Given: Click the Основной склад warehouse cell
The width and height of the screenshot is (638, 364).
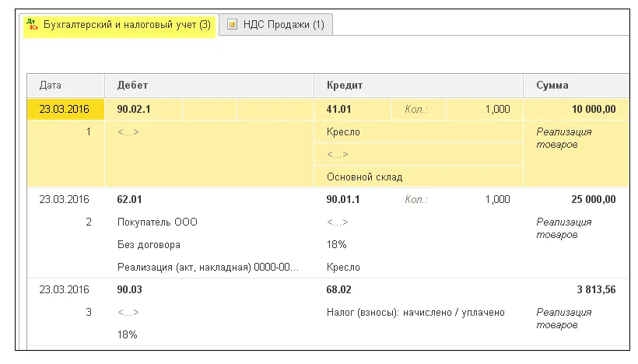Looking at the screenshot, I should pos(364,177).
